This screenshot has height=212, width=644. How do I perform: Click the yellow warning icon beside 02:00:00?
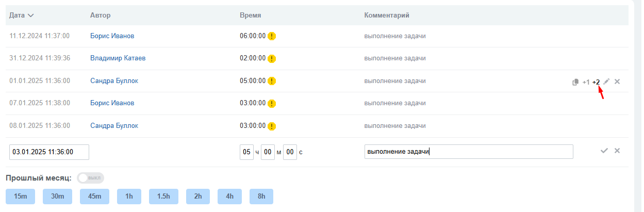(x=272, y=58)
